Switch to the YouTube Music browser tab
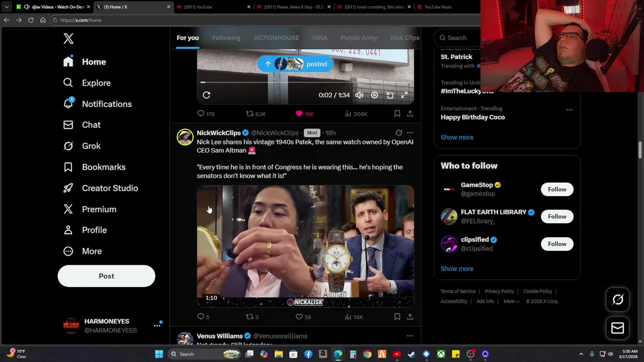Image resolution: width=644 pixels, height=362 pixels. [x=438, y=7]
